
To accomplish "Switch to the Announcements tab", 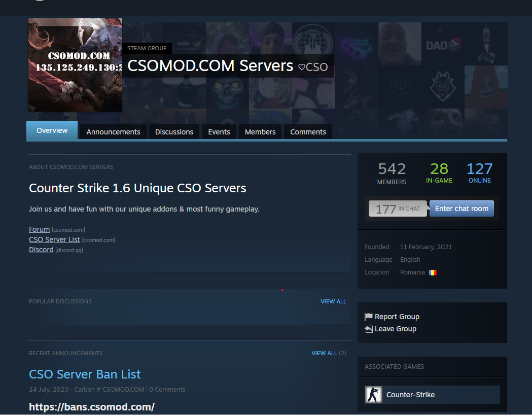I will [113, 132].
